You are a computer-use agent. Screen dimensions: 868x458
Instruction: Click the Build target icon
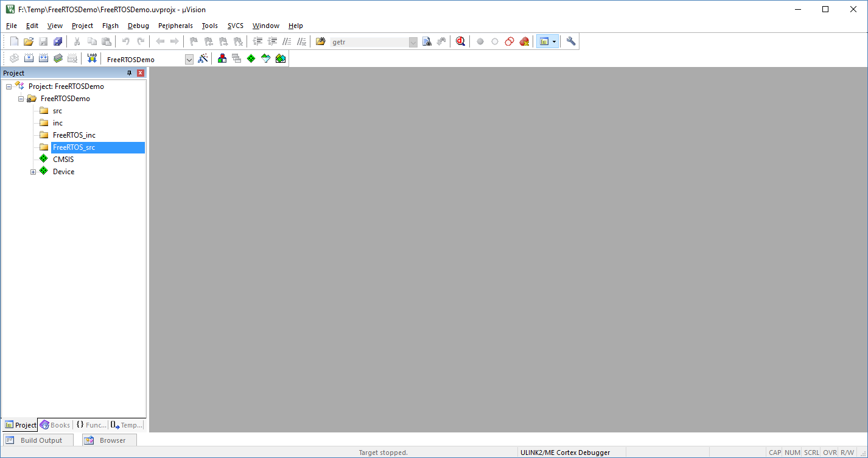pos(29,58)
